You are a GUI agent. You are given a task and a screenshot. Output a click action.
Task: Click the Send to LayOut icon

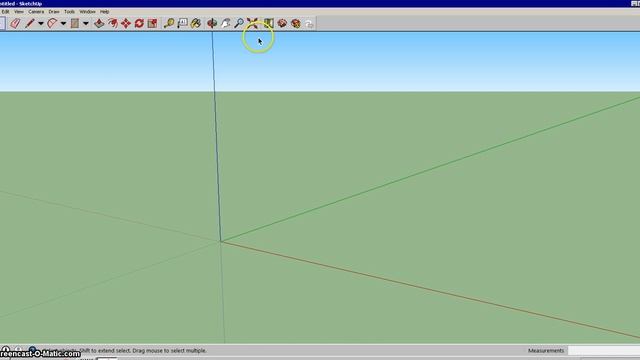pyautogui.click(x=296, y=23)
